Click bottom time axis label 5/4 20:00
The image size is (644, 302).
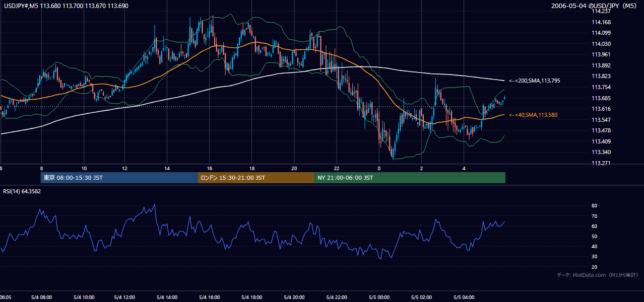pos(294,297)
